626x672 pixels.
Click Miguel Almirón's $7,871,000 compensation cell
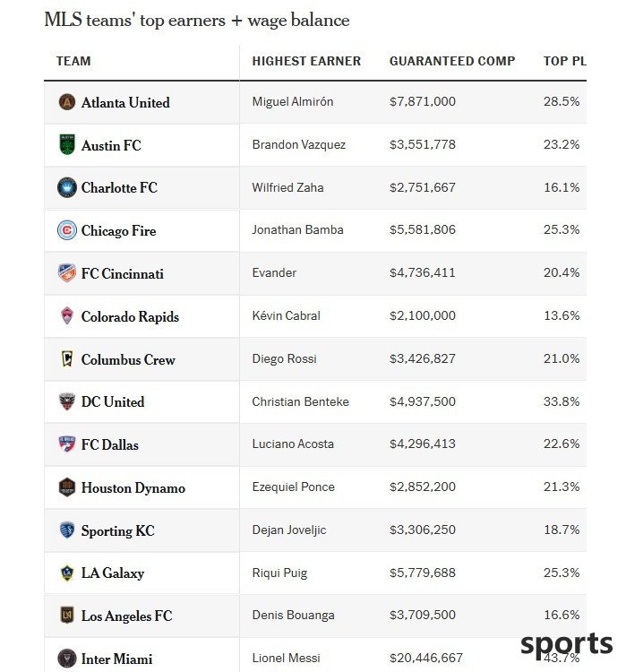point(423,101)
